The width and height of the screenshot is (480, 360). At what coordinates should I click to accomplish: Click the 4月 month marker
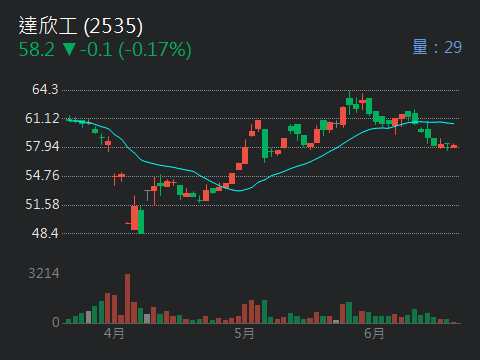click(x=114, y=333)
